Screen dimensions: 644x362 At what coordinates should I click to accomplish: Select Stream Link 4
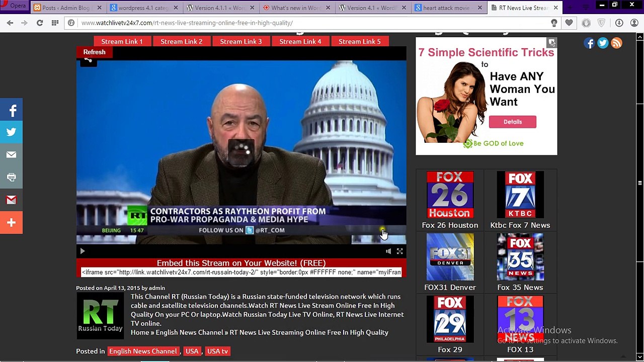pos(300,41)
